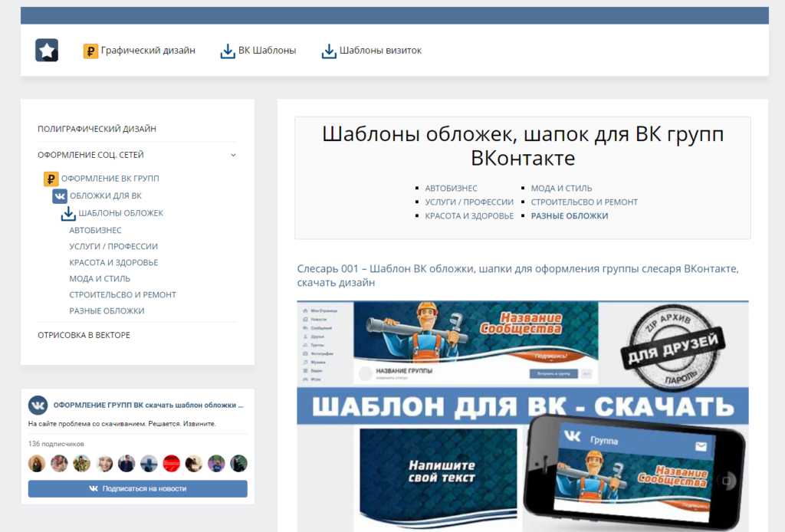Open ПОЛИГРАФИЧЕСКИЙ ДИЗАЙН sidebar section
Image resolution: width=785 pixels, height=532 pixels.
[97, 129]
